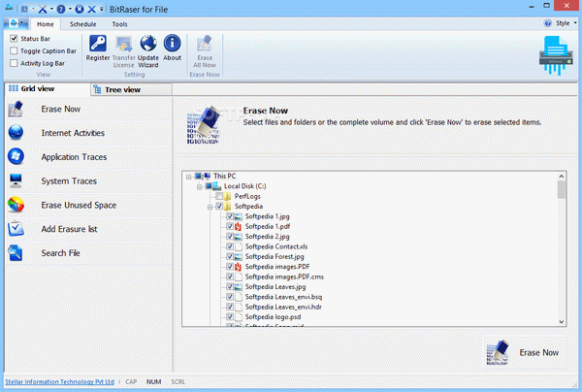Click the PerfLogs folder icon
This screenshot has height=392, width=582.
228,196
